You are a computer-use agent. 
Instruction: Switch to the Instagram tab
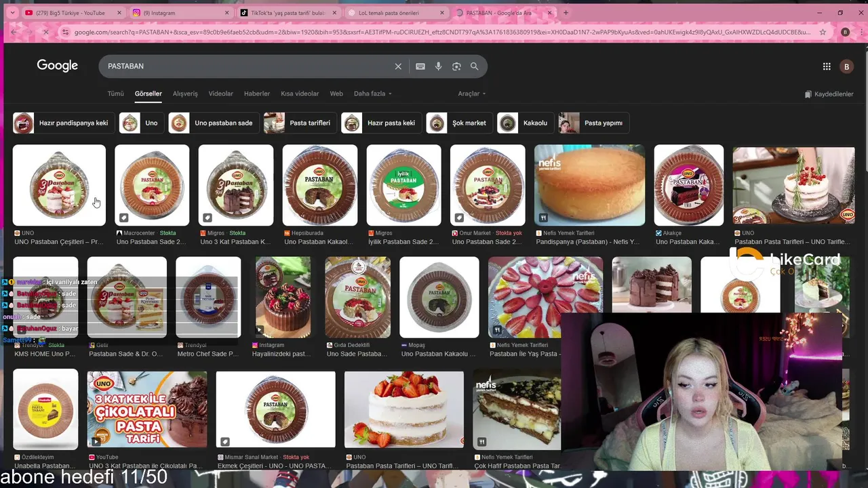click(181, 13)
